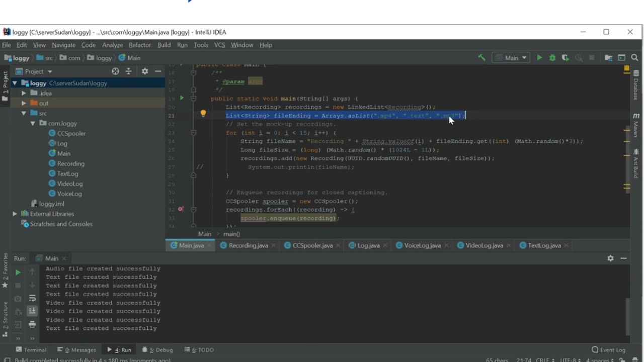This screenshot has height=362, width=644.
Task: Open the Debug tool window
Action: click(x=157, y=349)
